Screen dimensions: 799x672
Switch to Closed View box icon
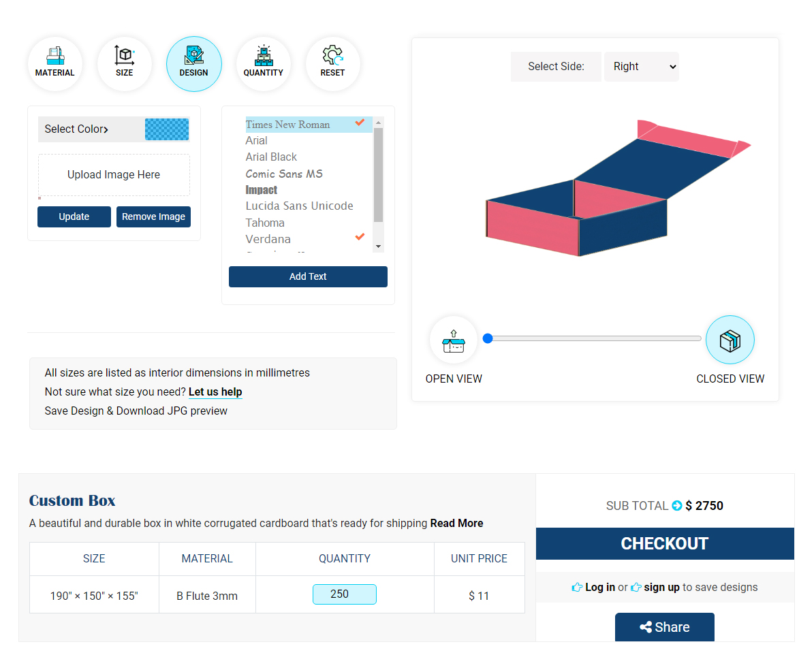pos(730,340)
